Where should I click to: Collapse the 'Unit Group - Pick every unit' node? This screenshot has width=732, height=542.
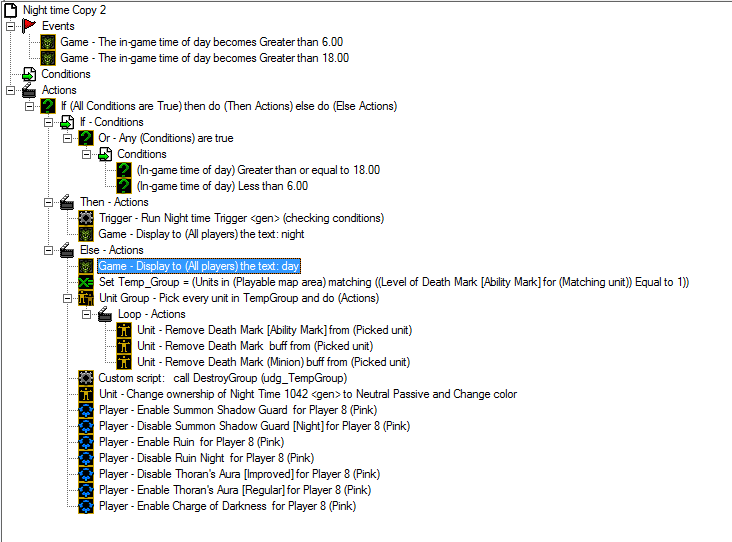68,299
